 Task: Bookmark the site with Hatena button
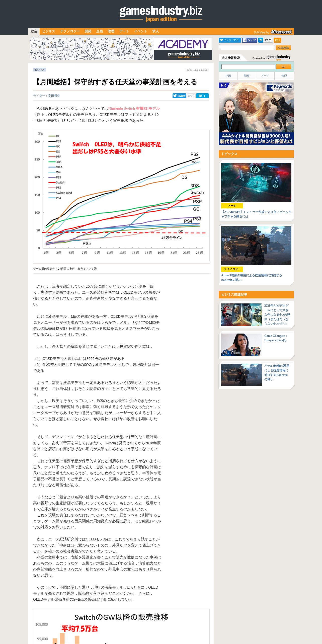[x=265, y=40]
